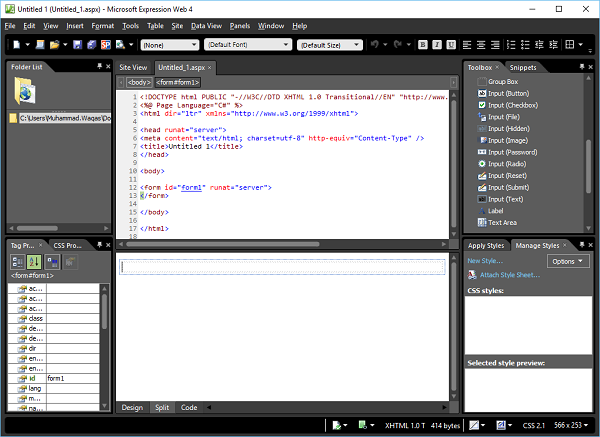600x437 pixels.
Task: Click the New Style link
Action: click(x=485, y=260)
